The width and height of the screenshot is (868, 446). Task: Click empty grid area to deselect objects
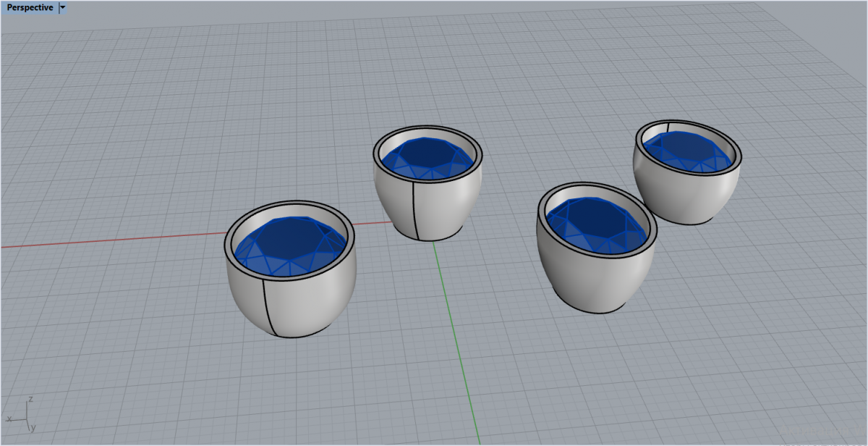click(145, 109)
